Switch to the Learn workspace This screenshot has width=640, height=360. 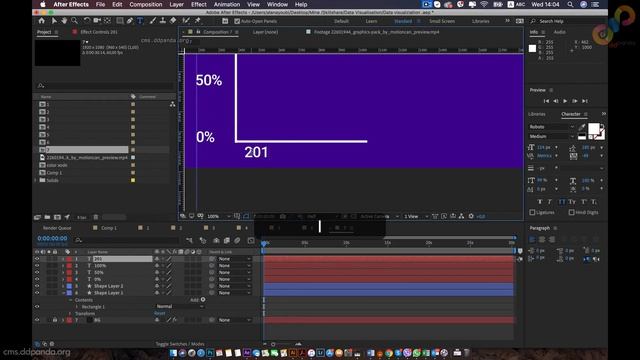371,21
